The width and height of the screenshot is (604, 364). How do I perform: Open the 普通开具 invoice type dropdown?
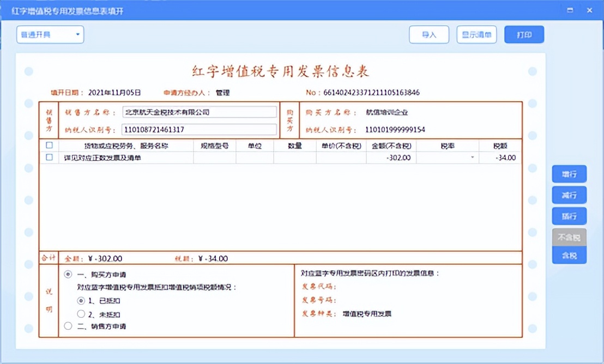tap(49, 34)
